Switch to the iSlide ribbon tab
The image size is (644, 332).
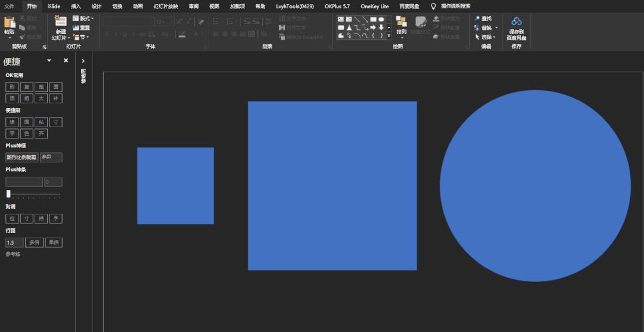[x=54, y=6]
